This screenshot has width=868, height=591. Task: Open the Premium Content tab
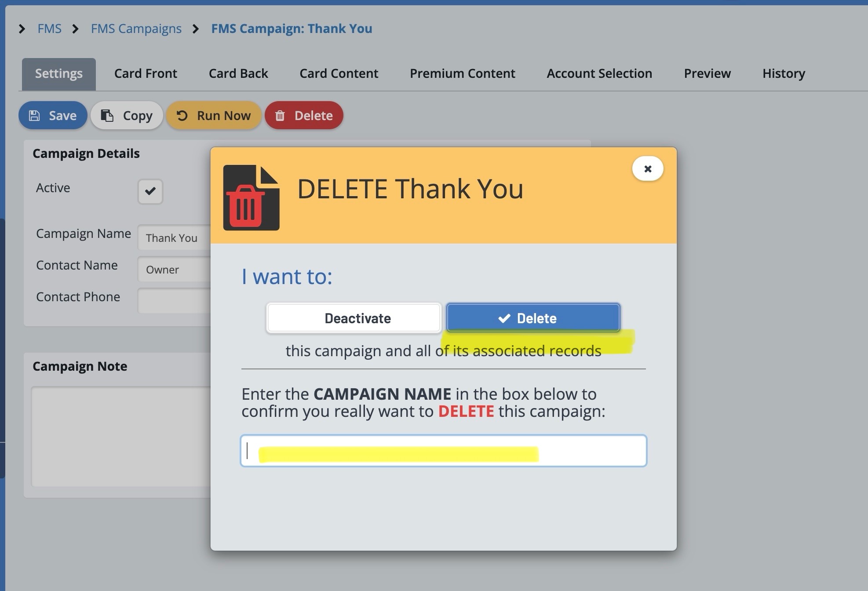pos(462,73)
